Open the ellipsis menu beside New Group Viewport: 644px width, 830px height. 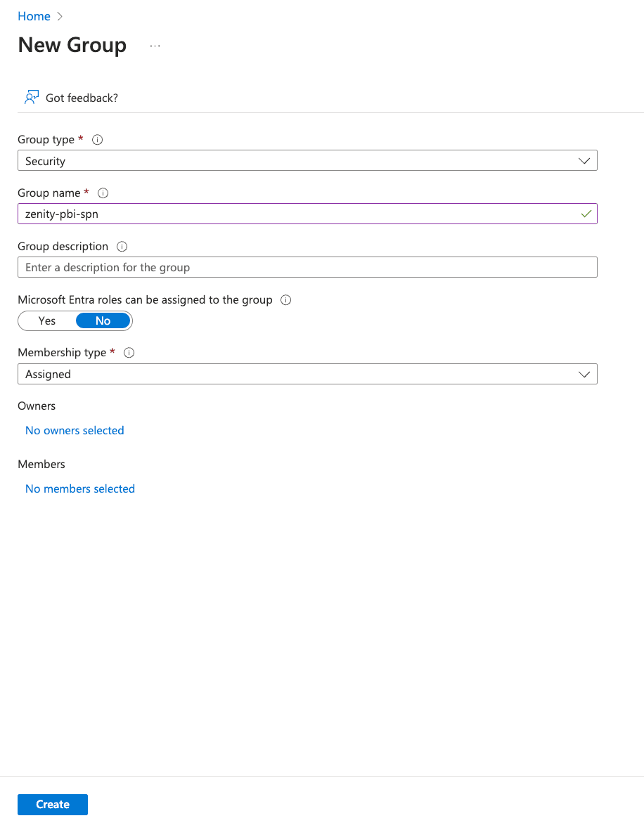click(x=155, y=46)
